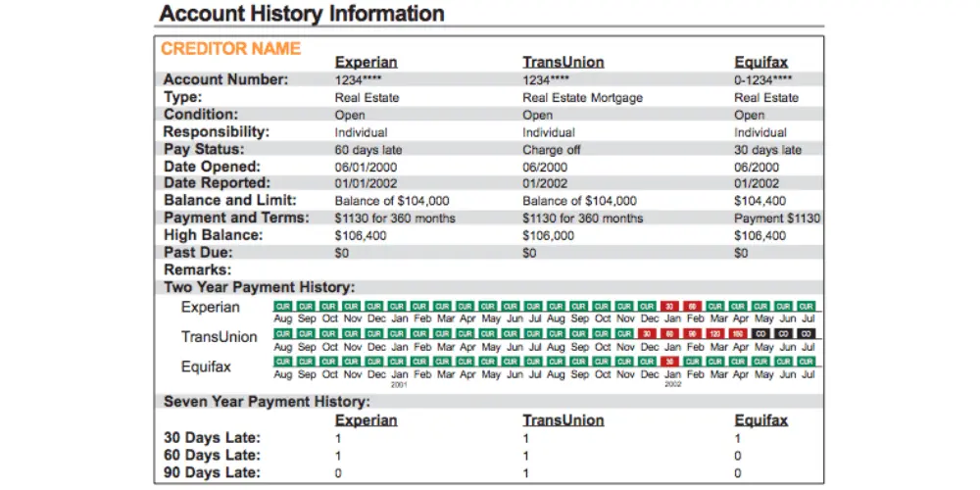Click the Equifax account number 0-1234****
The height and width of the screenshot is (490, 980).
point(763,80)
